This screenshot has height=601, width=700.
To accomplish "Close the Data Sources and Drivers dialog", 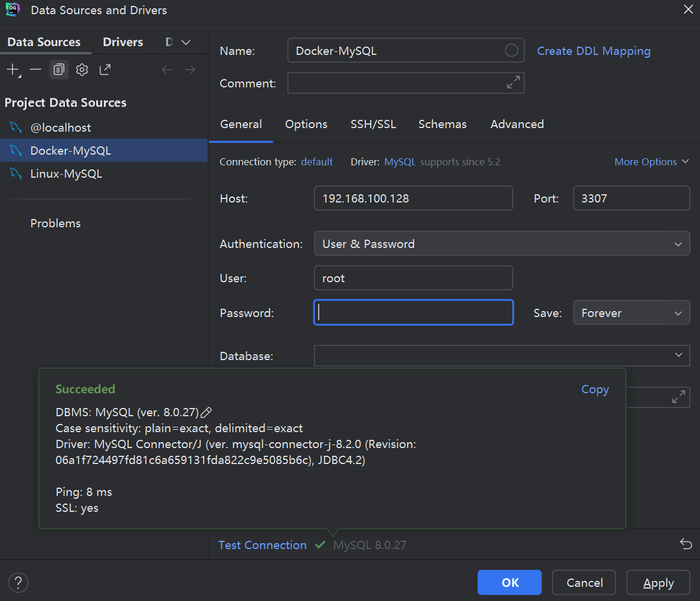I will (x=688, y=9).
